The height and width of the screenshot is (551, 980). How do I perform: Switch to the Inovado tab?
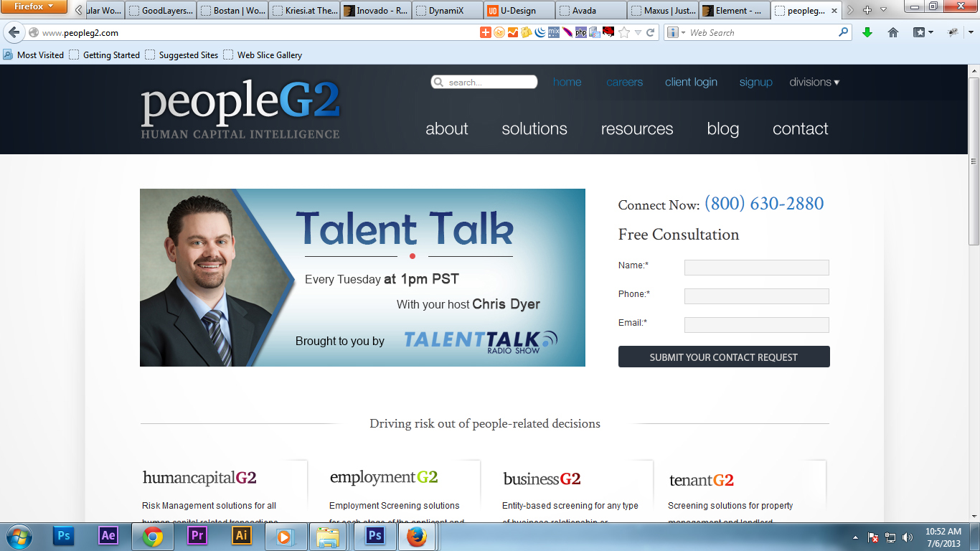click(x=376, y=11)
